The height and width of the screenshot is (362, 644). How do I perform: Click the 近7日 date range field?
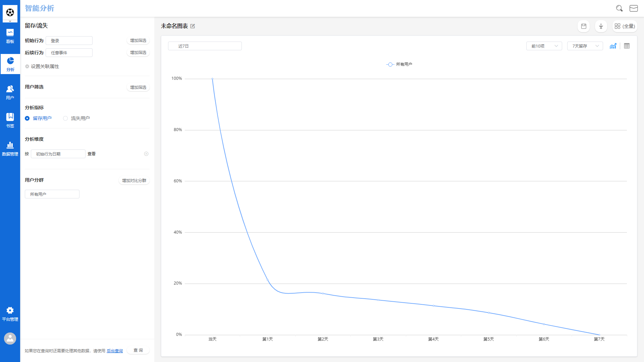(x=205, y=46)
